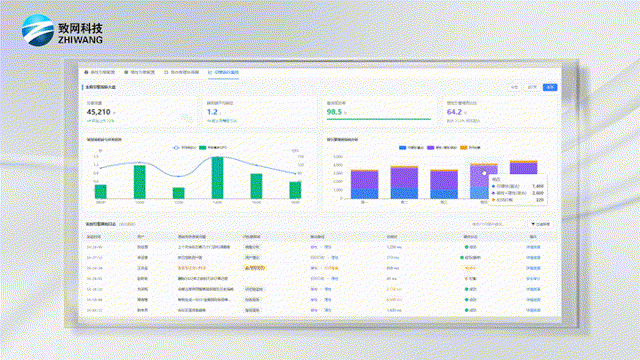The image size is (640, 360).
Task: Toggle the orange legend swatch of the stacked chart
Action: click(463, 148)
